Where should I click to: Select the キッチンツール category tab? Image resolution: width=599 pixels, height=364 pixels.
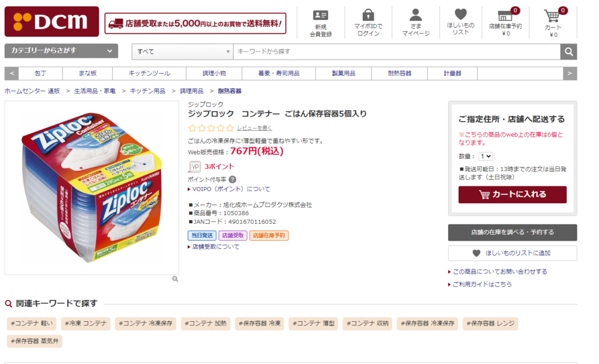coord(150,74)
